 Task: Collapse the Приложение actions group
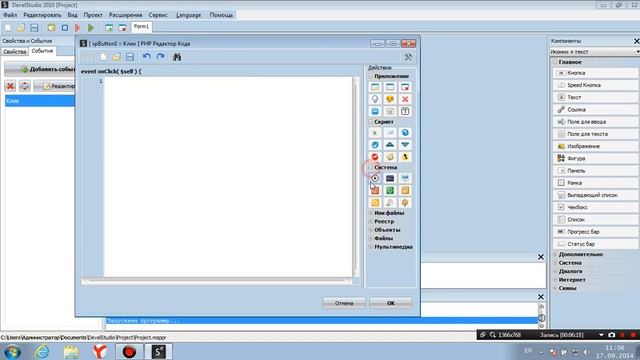[x=371, y=76]
